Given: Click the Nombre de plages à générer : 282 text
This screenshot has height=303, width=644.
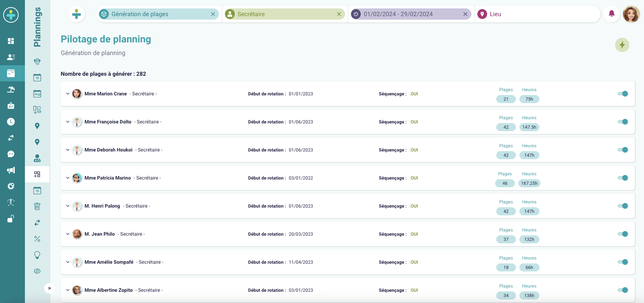Looking at the screenshot, I should coord(103,74).
